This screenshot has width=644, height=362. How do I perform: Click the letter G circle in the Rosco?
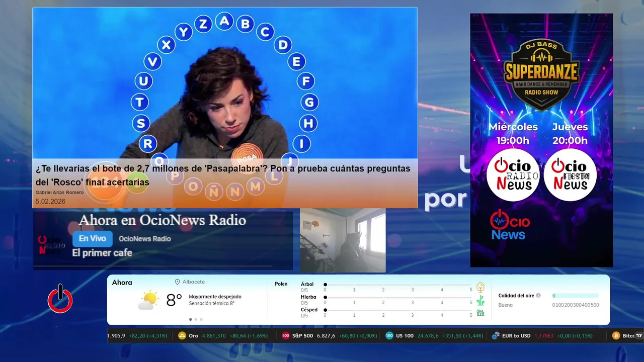(x=309, y=103)
